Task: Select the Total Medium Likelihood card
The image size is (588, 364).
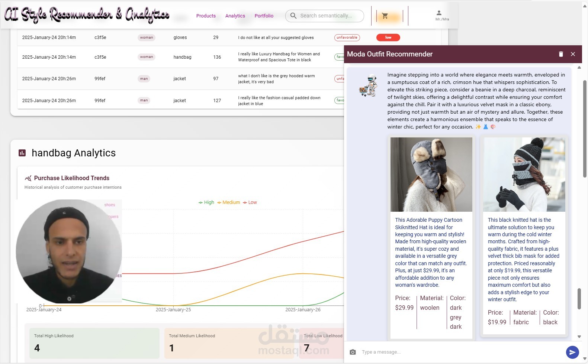Action: tap(229, 343)
